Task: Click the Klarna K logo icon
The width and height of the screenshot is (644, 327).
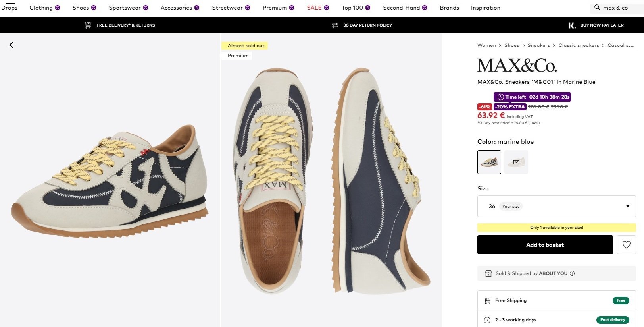Action: [x=572, y=25]
